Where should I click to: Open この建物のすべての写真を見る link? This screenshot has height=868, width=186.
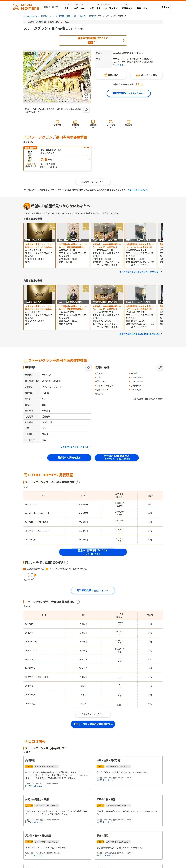(x=75, y=447)
